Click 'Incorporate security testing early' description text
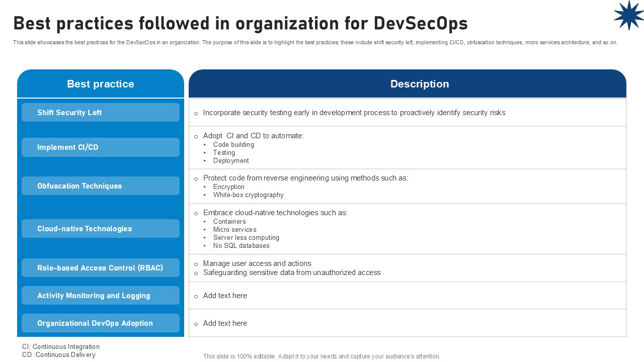 (x=354, y=113)
